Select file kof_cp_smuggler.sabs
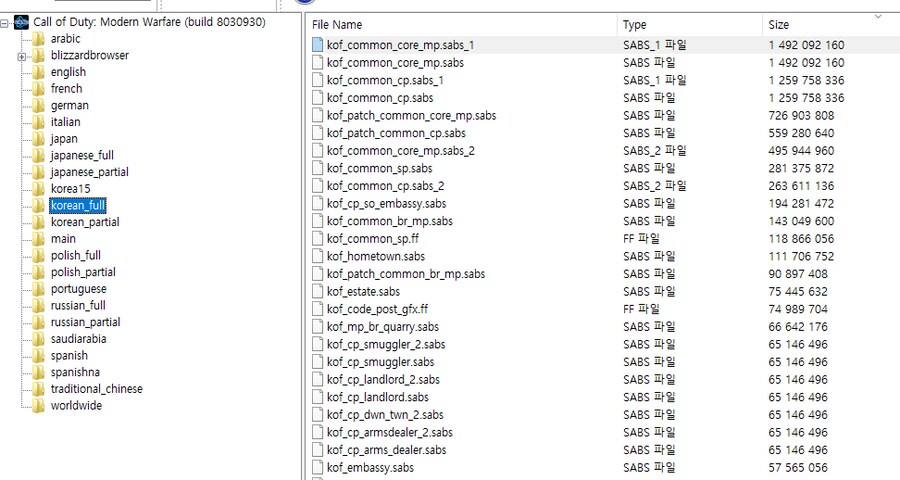This screenshot has height=480, width=900. point(381,362)
